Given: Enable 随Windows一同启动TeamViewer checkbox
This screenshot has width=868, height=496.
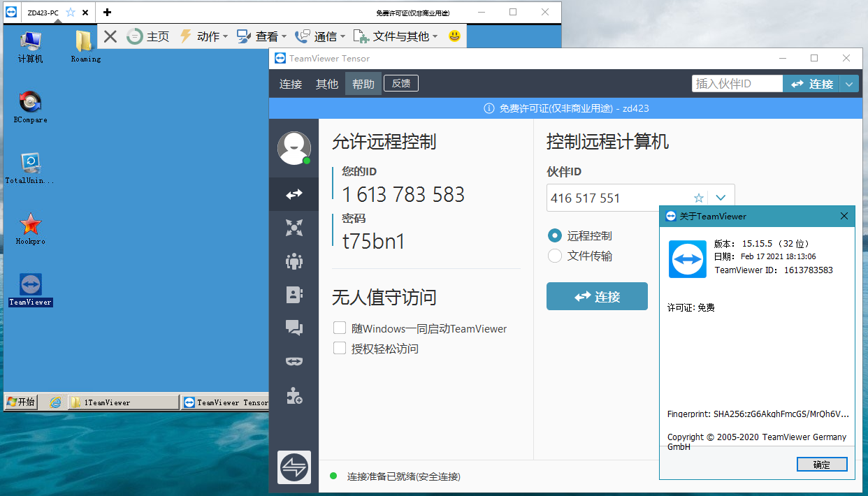Looking at the screenshot, I should coord(340,328).
